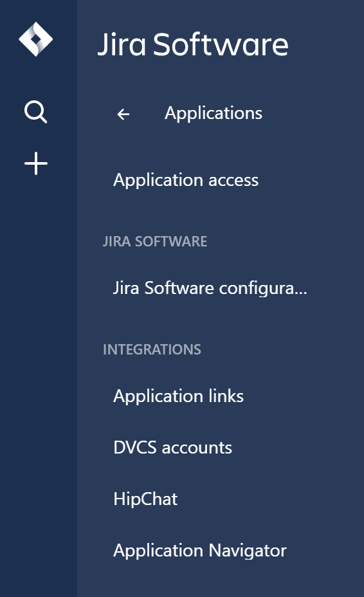Click the plus create icon
The image size is (364, 597).
tap(36, 163)
